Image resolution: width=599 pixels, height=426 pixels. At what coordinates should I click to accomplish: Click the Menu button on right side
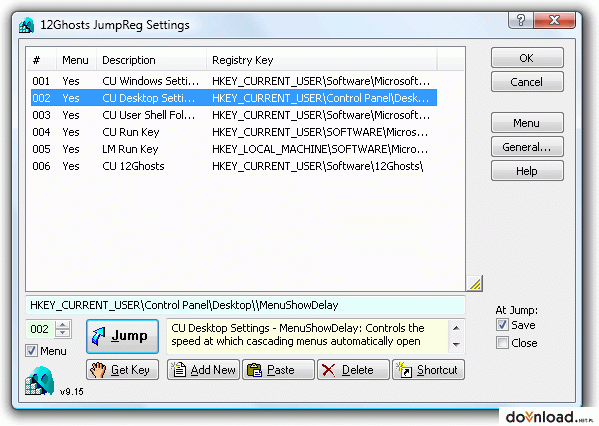[527, 123]
